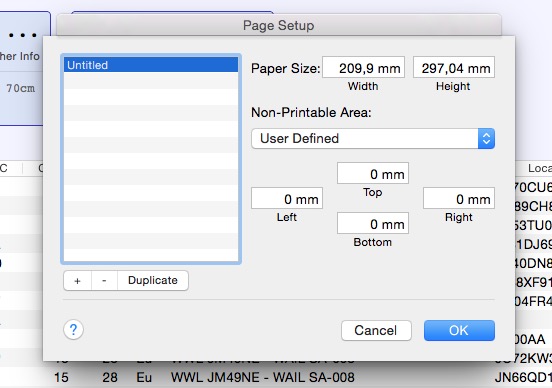
Task: Open the three-dots tab in background window
Action: (x=23, y=35)
